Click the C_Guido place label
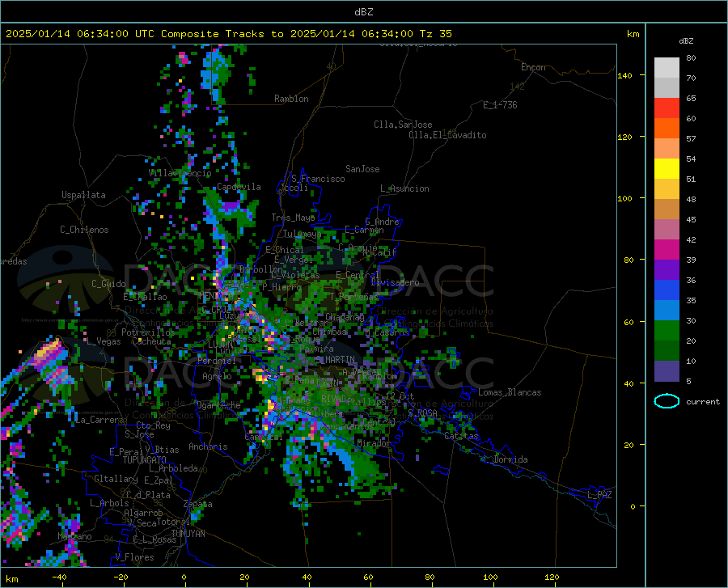The width and height of the screenshot is (728, 588). click(108, 284)
